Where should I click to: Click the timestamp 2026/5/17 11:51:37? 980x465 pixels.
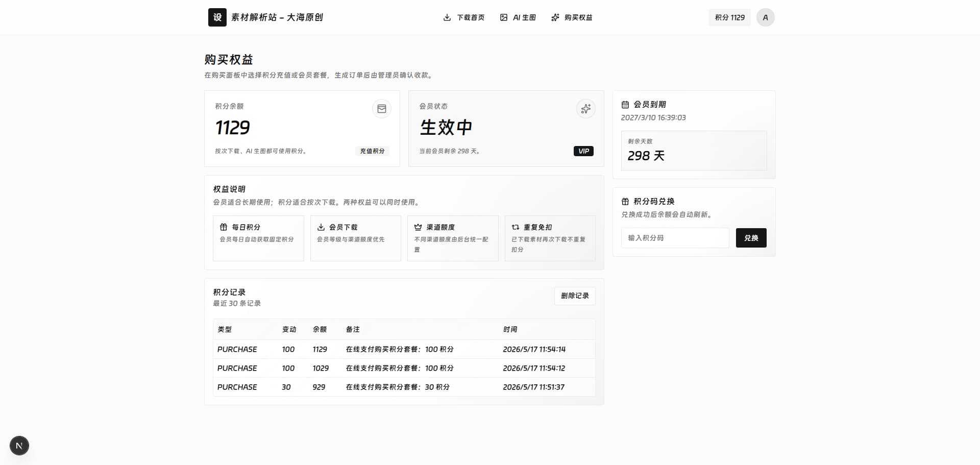point(533,387)
